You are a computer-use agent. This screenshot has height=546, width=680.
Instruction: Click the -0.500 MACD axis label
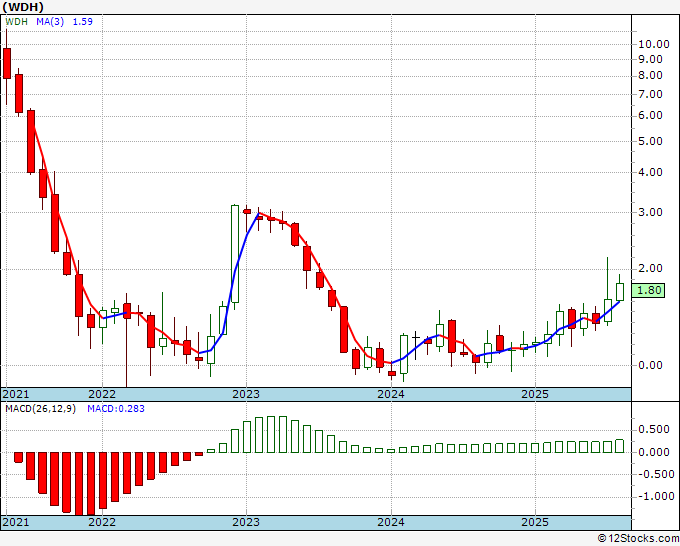[655, 474]
